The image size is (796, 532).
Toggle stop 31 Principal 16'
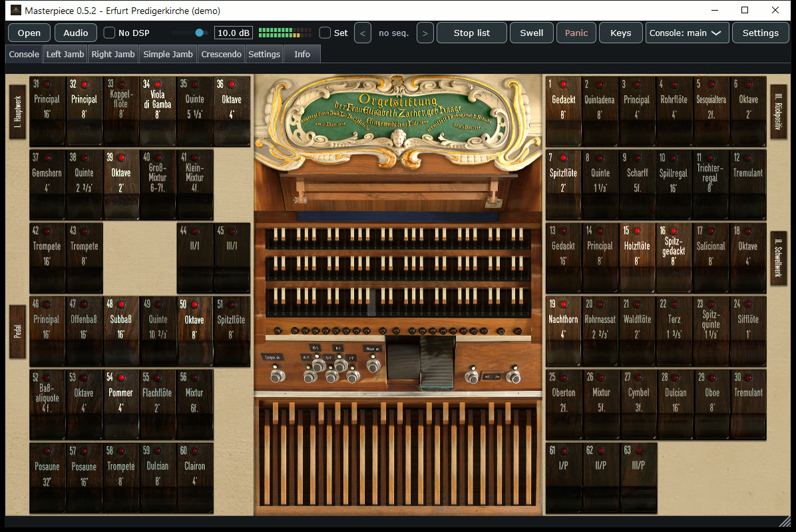click(x=47, y=112)
